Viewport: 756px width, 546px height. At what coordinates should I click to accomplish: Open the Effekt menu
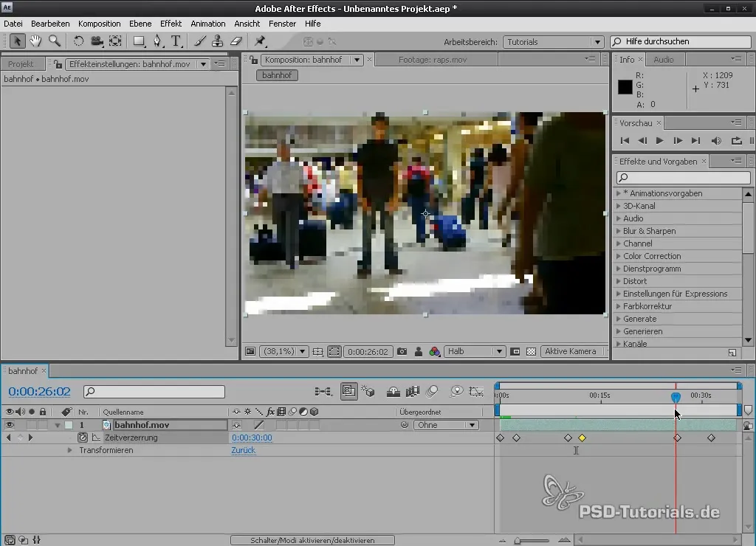171,24
